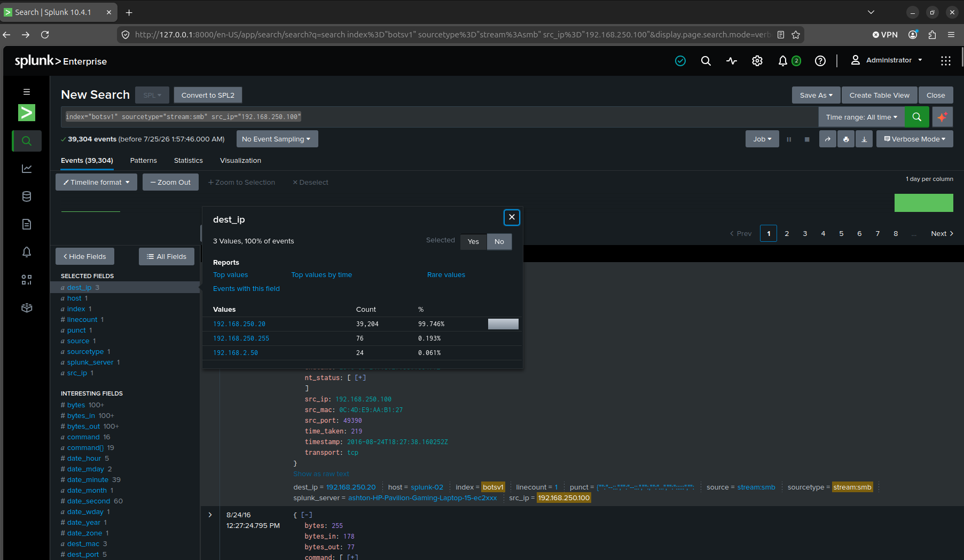Open the global search magnifier in header

click(x=706, y=61)
